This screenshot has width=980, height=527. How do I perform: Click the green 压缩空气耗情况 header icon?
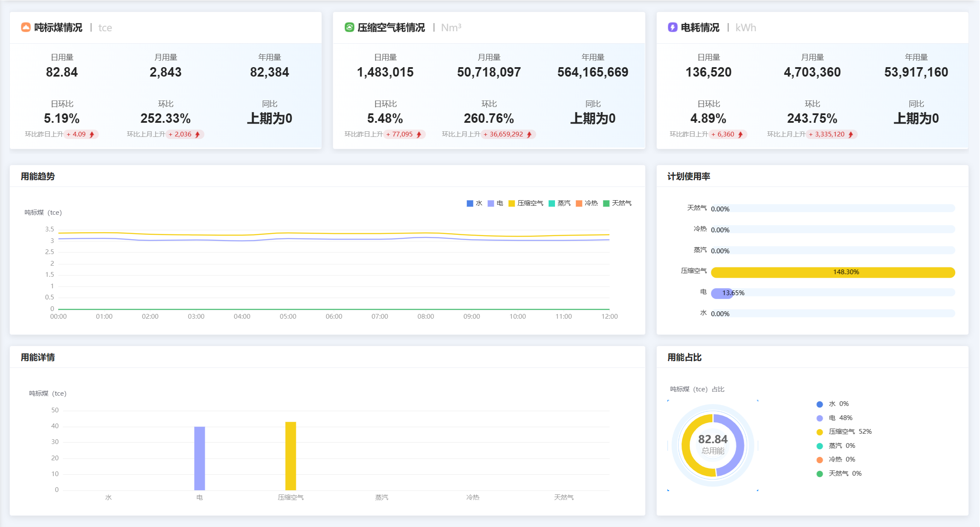(349, 27)
